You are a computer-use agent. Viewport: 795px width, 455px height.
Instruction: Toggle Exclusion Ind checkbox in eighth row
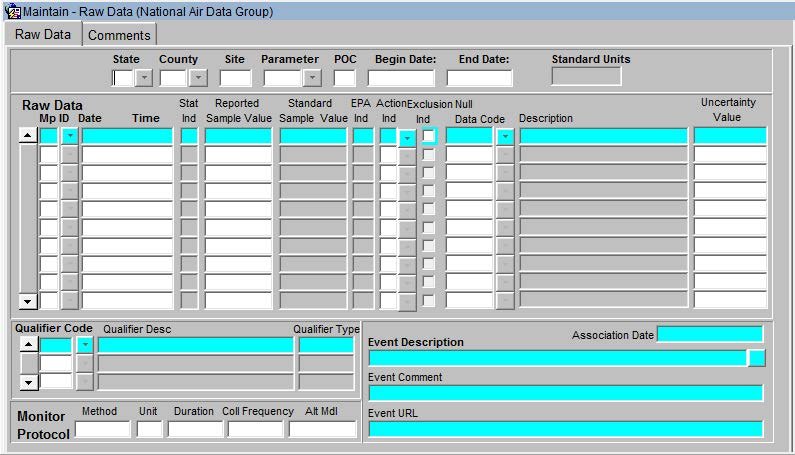coord(429,264)
